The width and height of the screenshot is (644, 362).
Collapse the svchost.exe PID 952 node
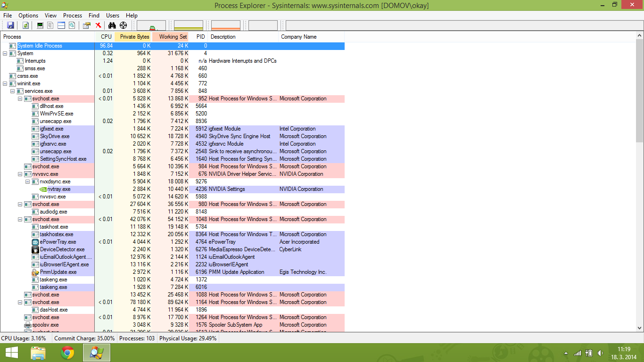click(x=20, y=99)
